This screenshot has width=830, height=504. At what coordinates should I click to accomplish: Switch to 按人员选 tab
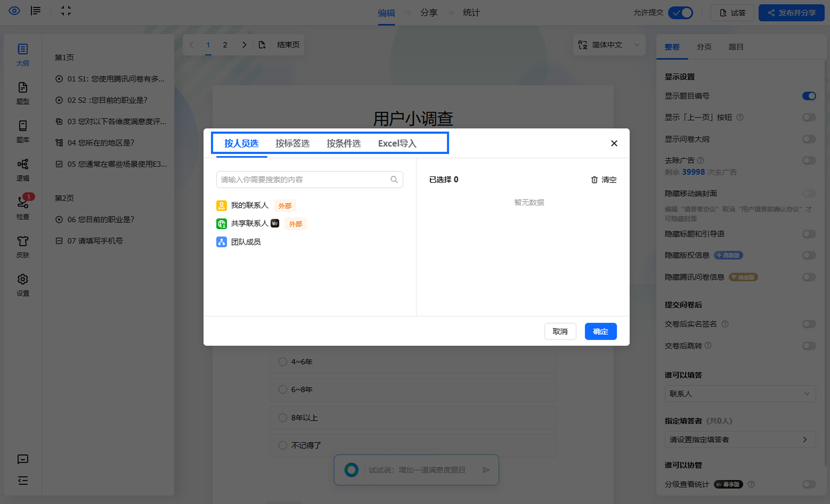tap(242, 144)
